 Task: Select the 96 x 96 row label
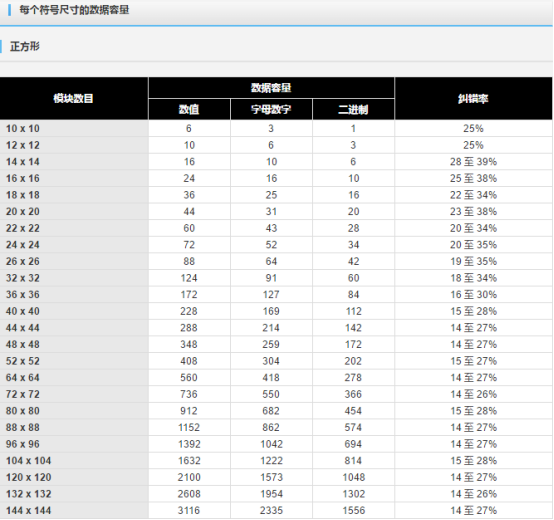click(x=23, y=444)
